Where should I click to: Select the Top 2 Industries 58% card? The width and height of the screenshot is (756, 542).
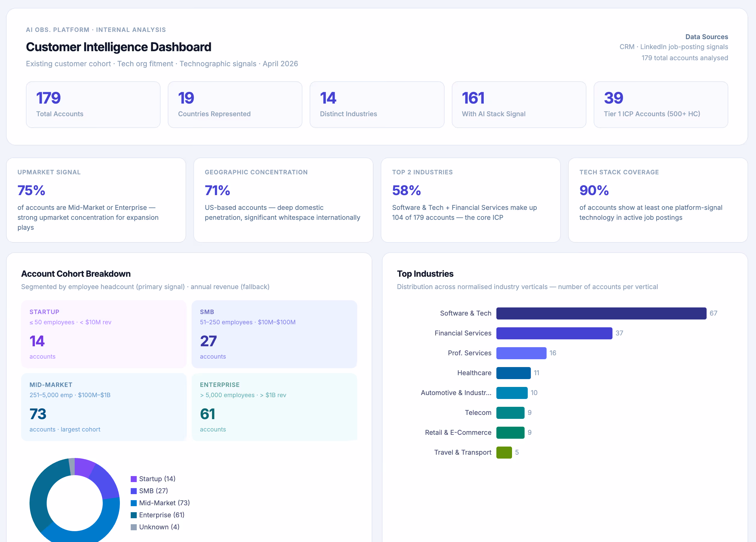coord(471,200)
